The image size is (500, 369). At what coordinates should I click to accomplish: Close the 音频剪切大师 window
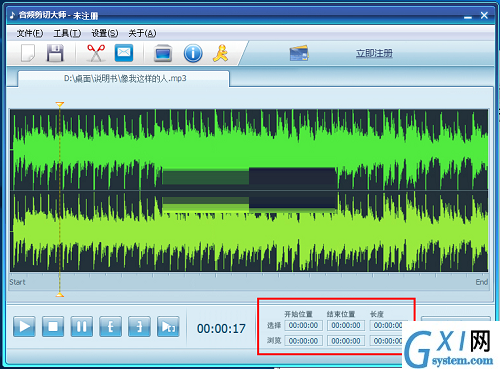click(x=484, y=15)
